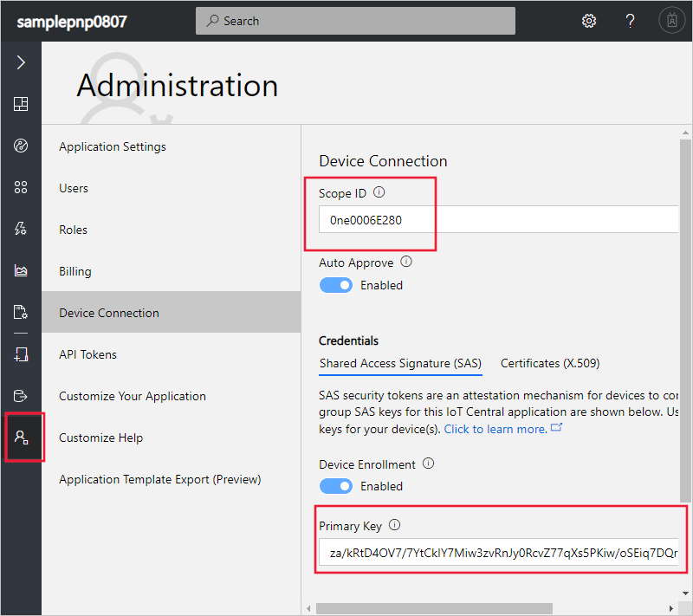
Task: Show the Scope ID info tooltip icon
Action: point(379,192)
